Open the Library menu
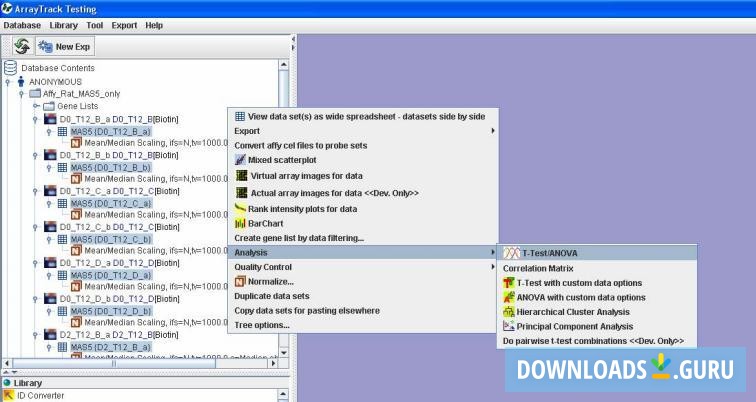 pyautogui.click(x=64, y=25)
